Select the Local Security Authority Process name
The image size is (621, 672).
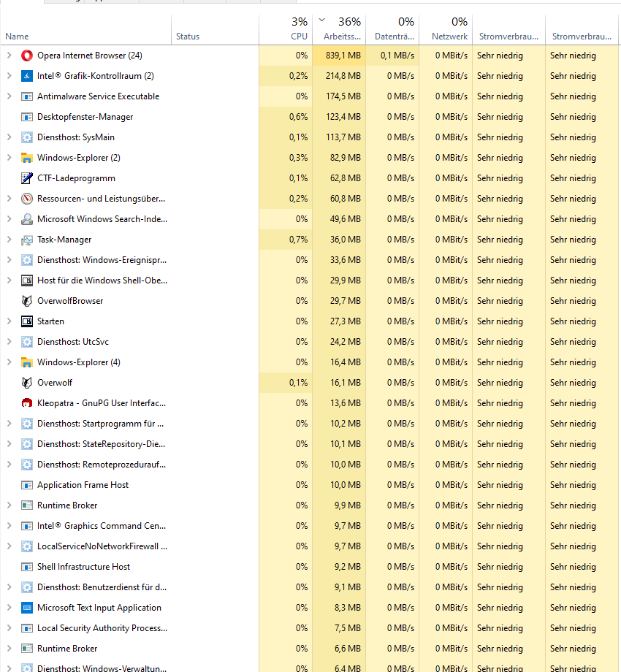[x=102, y=628]
